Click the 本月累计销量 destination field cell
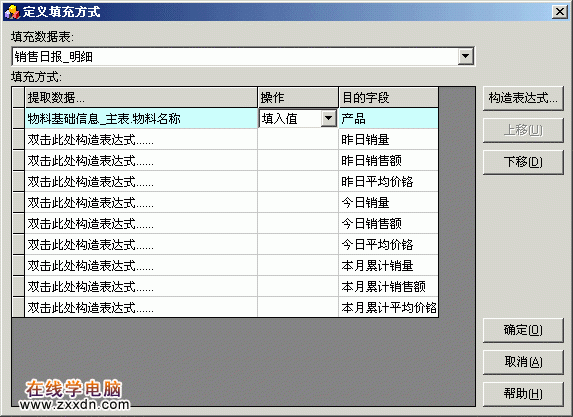This screenshot has height=417, width=573. tap(388, 265)
